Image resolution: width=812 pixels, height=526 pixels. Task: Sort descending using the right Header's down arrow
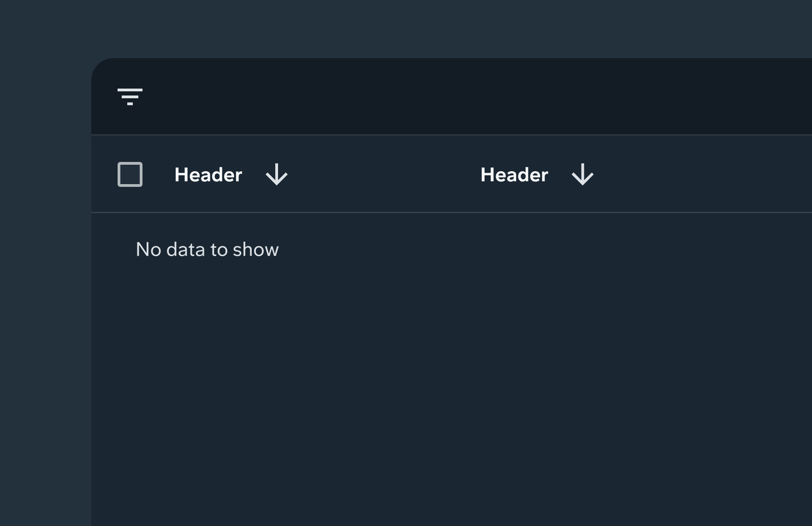click(582, 174)
